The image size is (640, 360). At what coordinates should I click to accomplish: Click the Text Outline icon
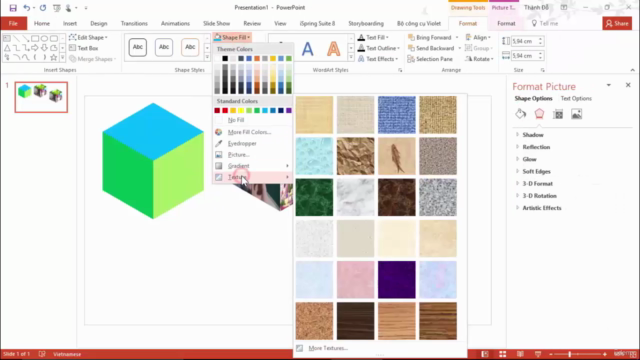(x=361, y=48)
